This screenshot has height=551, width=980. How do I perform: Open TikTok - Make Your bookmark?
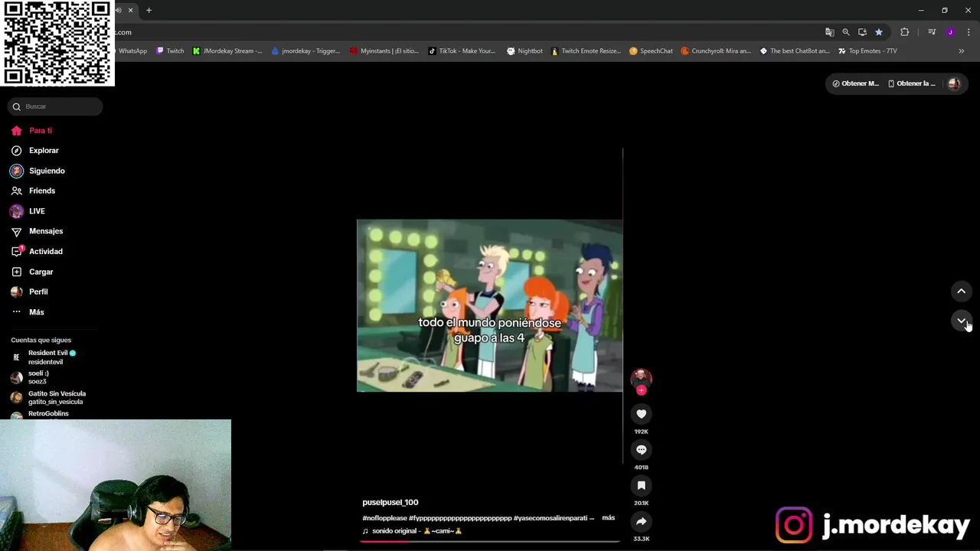(x=462, y=51)
